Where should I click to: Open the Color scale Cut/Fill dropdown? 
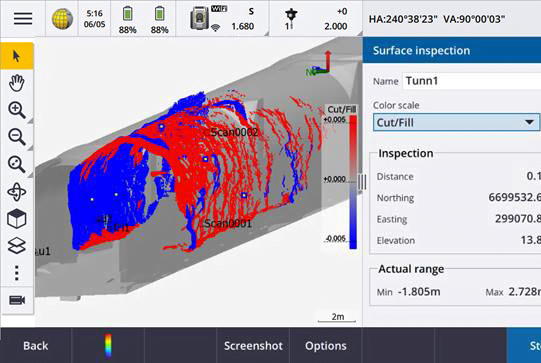pos(456,122)
